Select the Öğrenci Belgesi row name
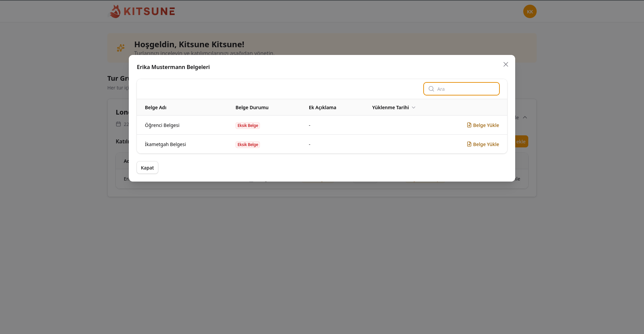Image resolution: width=644 pixels, height=334 pixels. [162, 125]
